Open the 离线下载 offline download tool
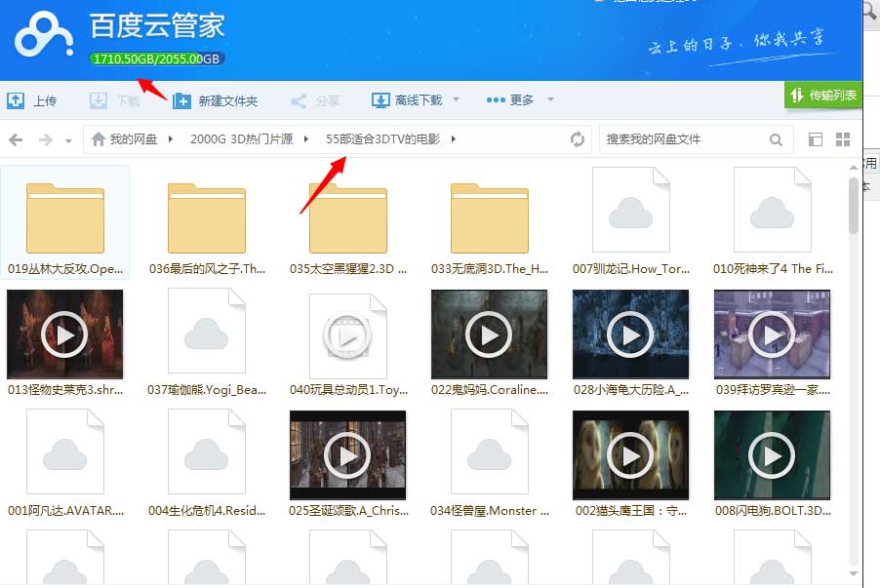This screenshot has width=880, height=588. point(407,100)
